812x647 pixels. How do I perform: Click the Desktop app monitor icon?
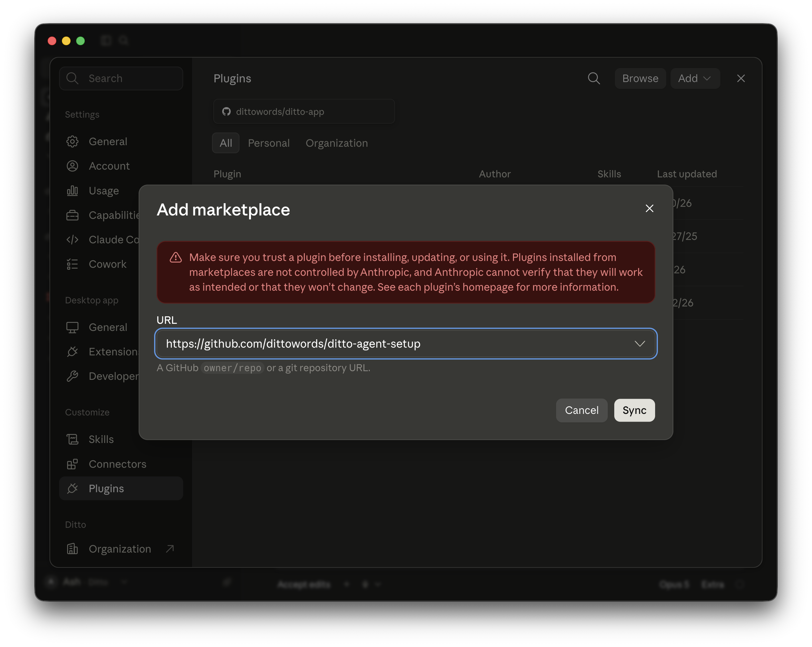tap(72, 327)
